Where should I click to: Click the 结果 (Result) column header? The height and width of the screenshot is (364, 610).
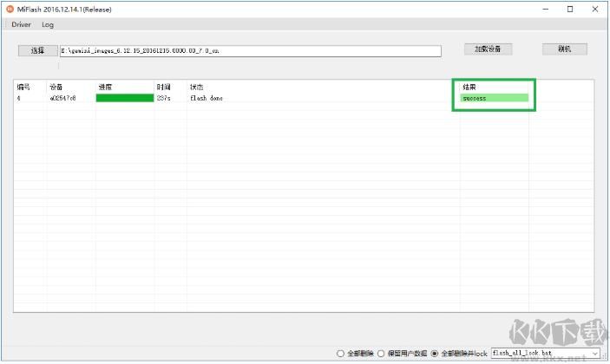pos(469,87)
